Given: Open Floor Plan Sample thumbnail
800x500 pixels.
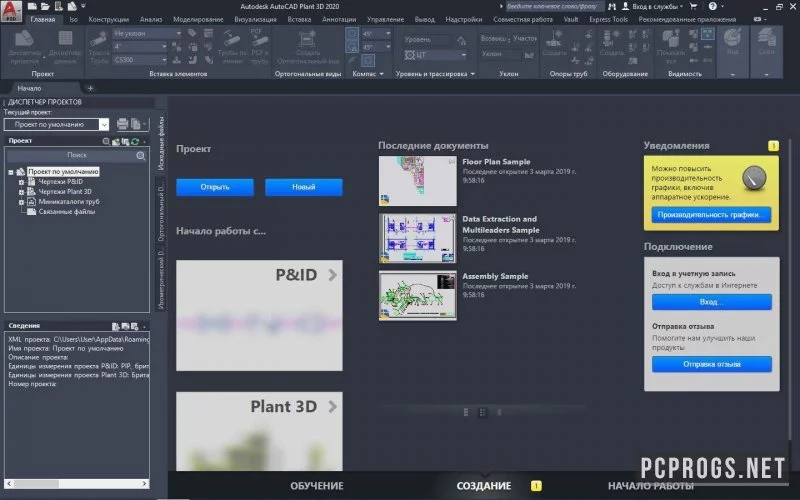Looking at the screenshot, I should point(417,181).
